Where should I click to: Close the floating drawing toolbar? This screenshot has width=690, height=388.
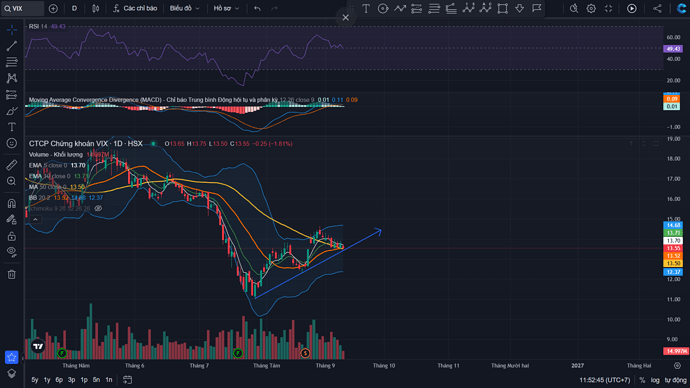tap(345, 18)
